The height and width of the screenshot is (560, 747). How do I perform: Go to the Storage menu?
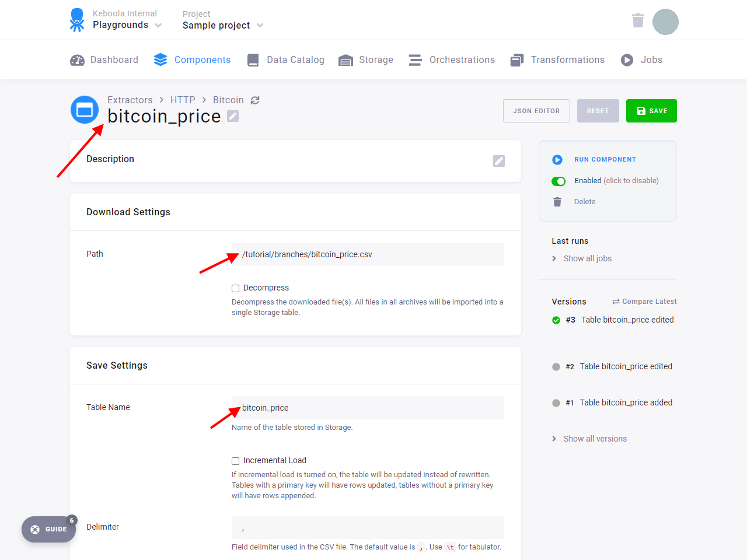[366, 60]
